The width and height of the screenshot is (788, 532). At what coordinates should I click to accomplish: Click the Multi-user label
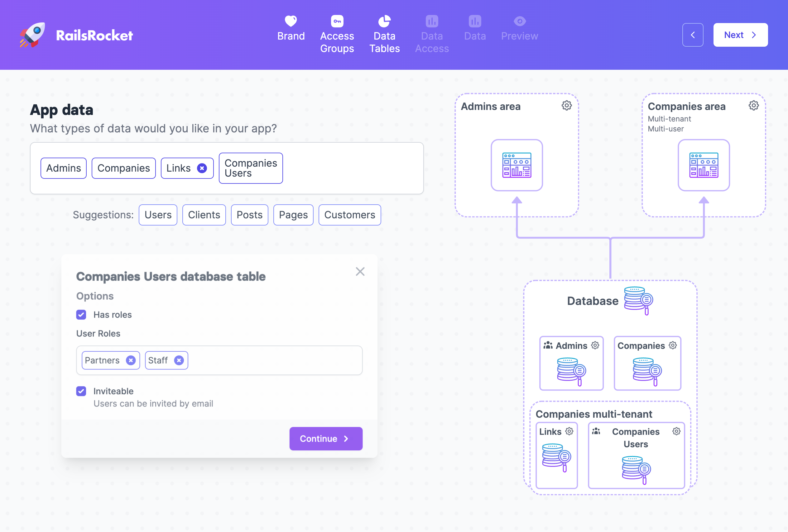click(x=665, y=129)
